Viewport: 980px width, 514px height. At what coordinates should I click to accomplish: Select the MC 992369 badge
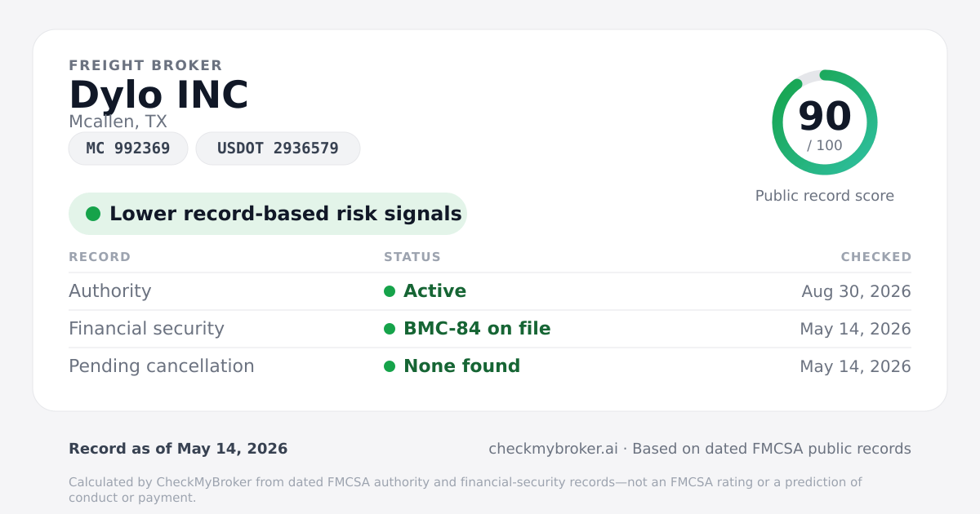pos(128,148)
